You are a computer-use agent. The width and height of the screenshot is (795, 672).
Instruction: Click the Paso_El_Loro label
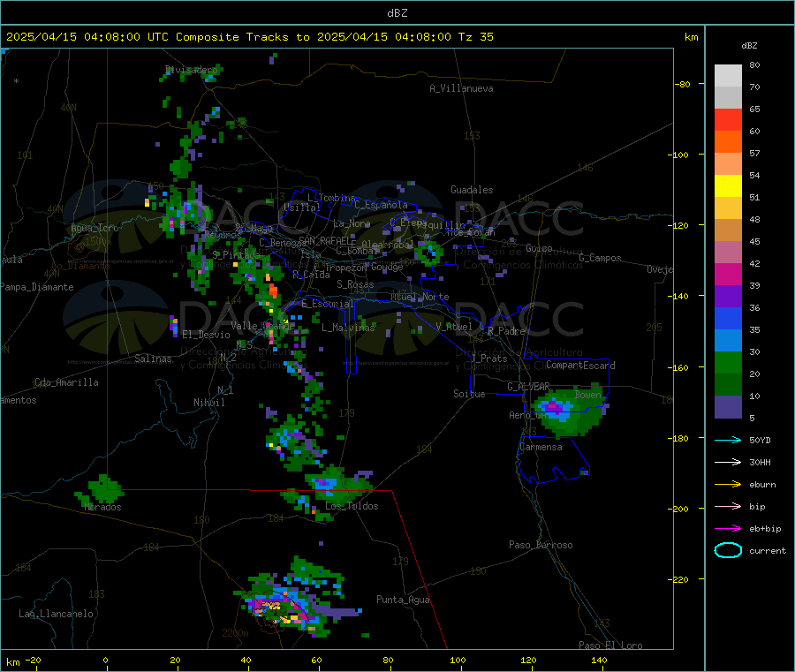click(610, 646)
